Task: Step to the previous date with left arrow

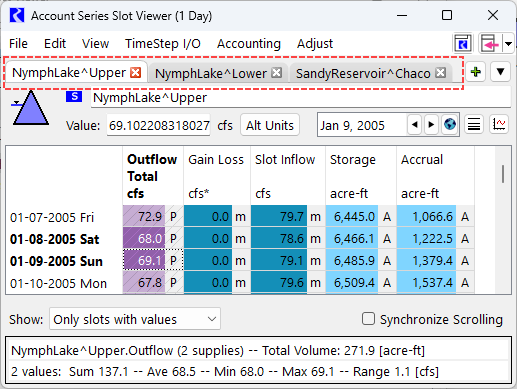Action: point(415,125)
